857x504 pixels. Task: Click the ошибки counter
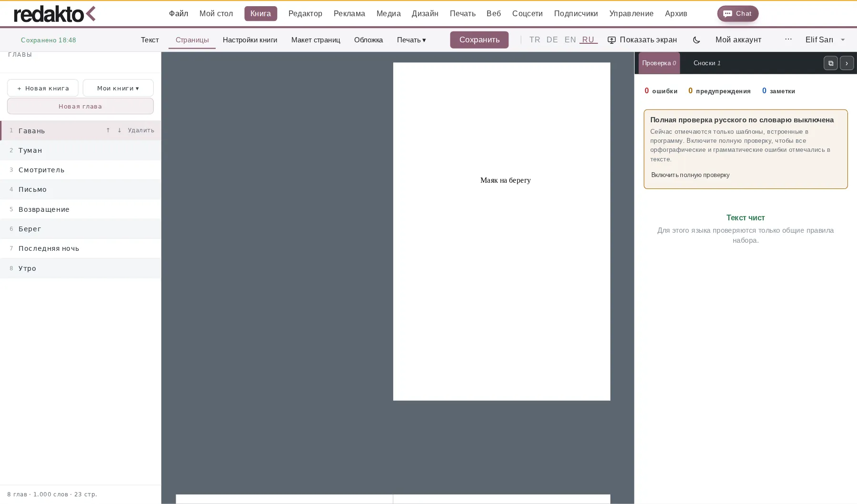(661, 91)
